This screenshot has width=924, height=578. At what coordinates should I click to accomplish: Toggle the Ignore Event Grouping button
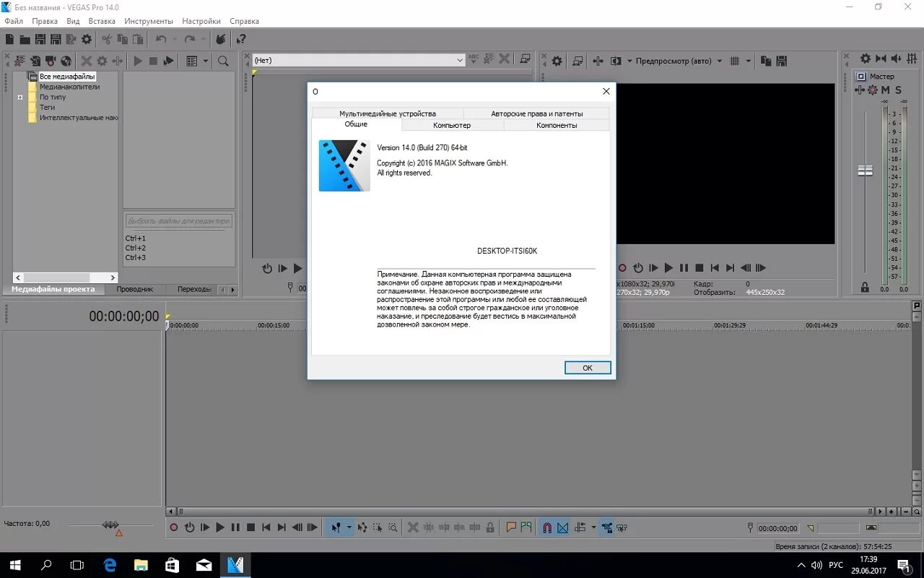coord(622,527)
